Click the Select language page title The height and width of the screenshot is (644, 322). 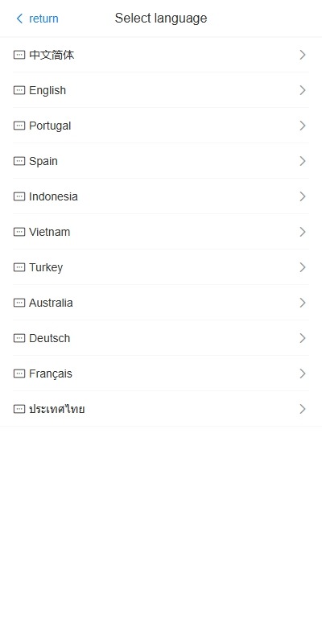[161, 18]
